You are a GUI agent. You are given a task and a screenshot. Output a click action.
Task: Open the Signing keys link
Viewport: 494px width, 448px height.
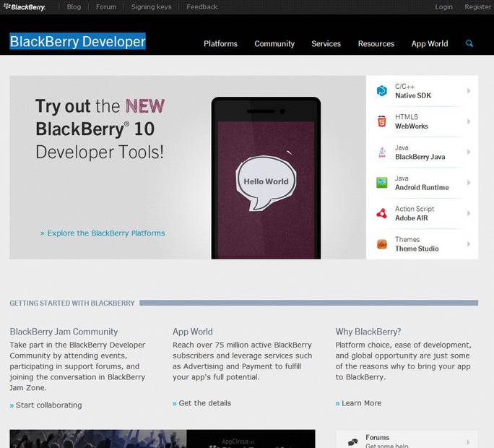[x=151, y=7]
